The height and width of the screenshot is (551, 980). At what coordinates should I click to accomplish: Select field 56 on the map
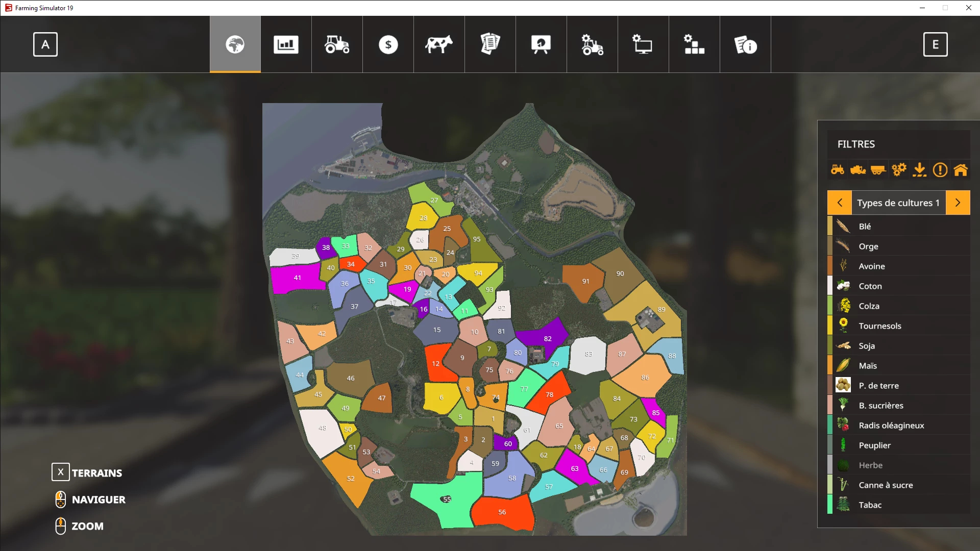coord(502,512)
